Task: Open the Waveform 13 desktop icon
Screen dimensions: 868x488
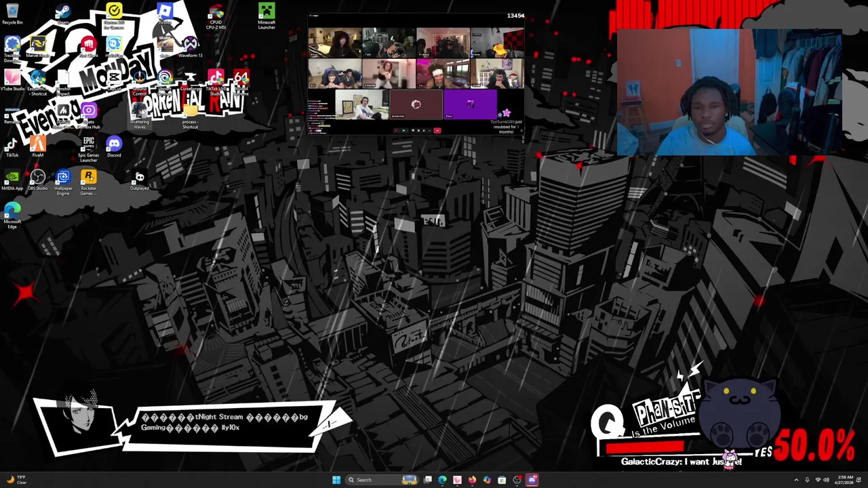Action: (x=191, y=47)
